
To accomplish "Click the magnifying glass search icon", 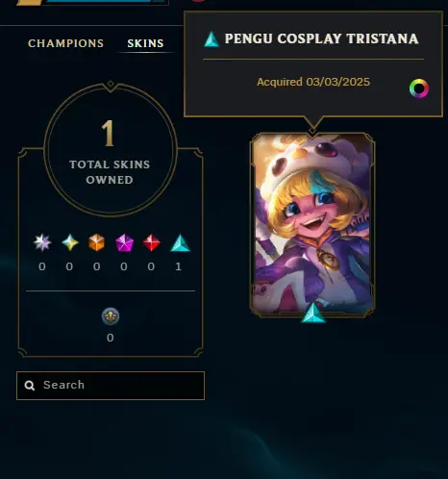I will tap(30, 386).
